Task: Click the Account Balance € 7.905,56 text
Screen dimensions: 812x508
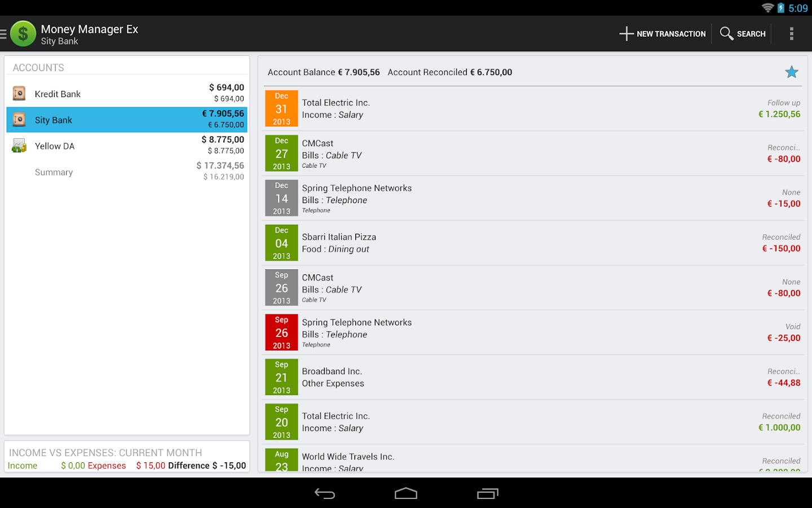Action: click(x=324, y=72)
